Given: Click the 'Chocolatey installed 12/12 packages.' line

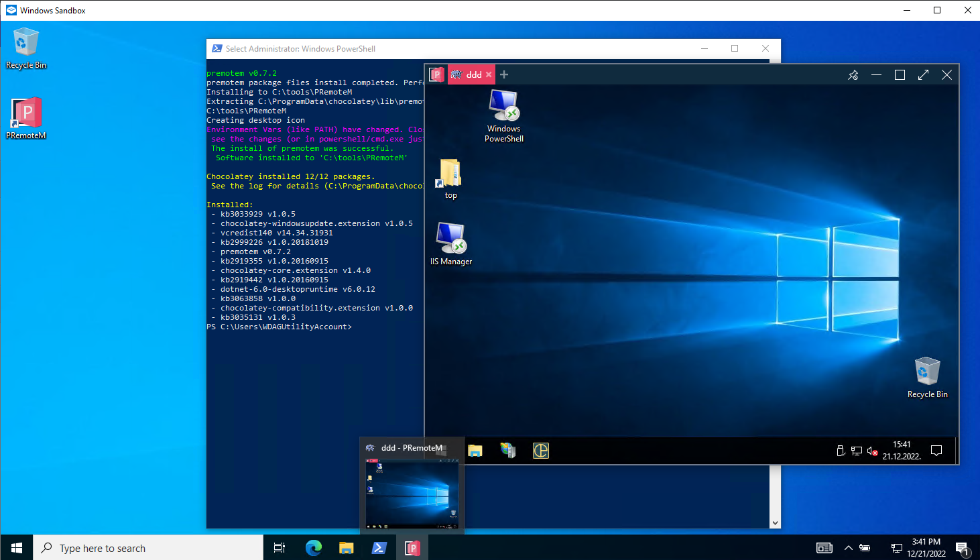Looking at the screenshot, I should (291, 176).
